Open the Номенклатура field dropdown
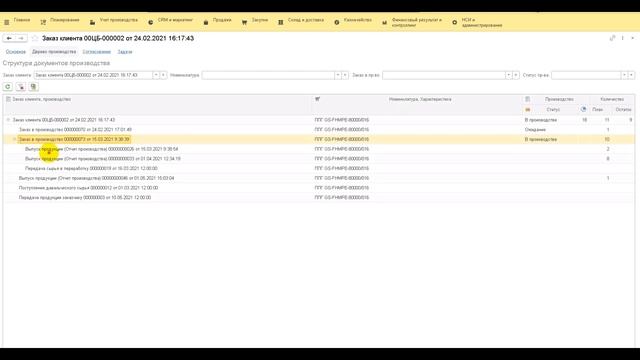 tap(338, 75)
